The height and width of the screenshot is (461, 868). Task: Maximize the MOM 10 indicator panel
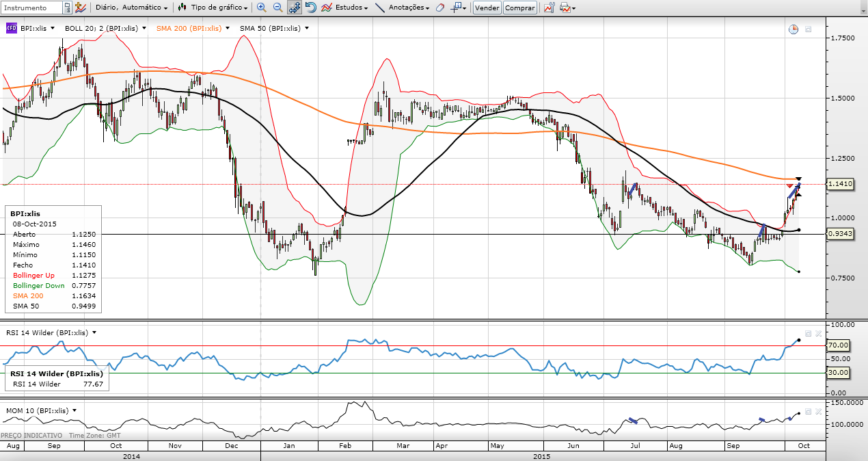[808, 412]
